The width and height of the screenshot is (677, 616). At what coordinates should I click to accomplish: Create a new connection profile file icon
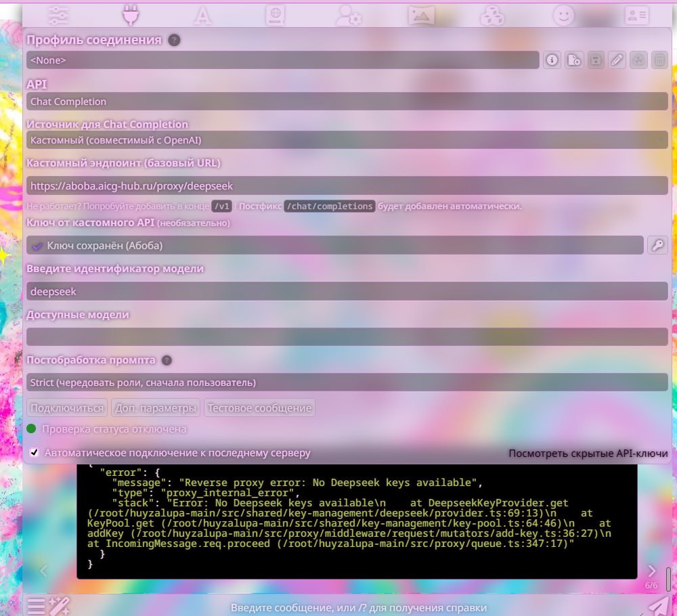(574, 60)
